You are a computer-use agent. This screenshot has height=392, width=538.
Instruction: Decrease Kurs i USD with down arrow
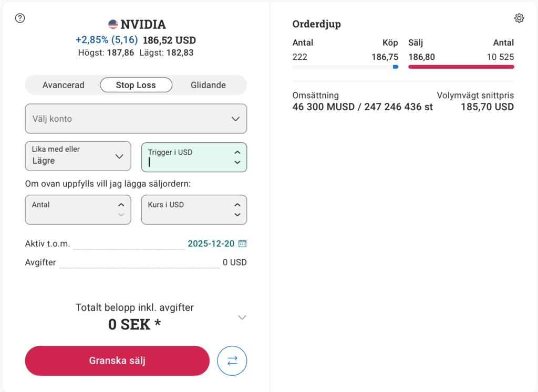pos(237,215)
